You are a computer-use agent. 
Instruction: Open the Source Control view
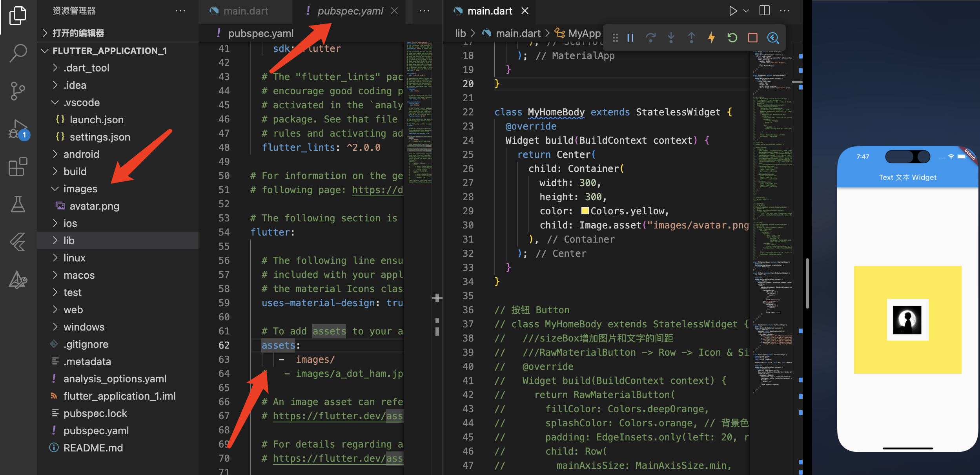click(18, 91)
